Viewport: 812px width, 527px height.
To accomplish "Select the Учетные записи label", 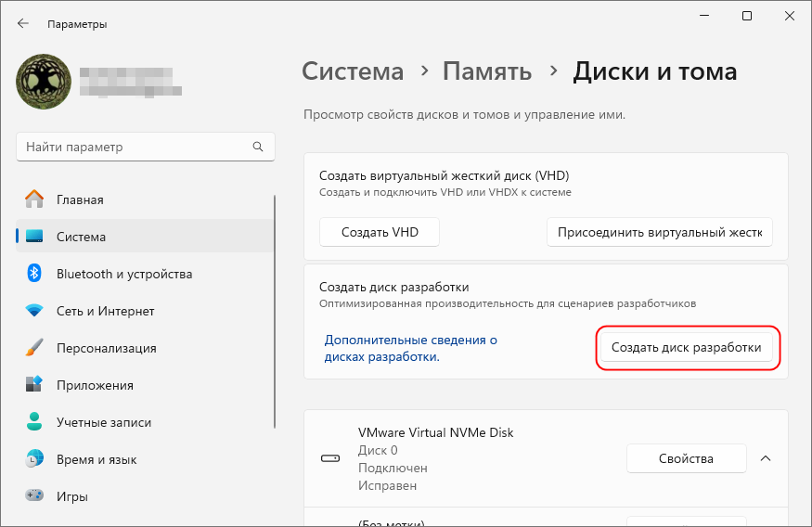I will point(104,422).
